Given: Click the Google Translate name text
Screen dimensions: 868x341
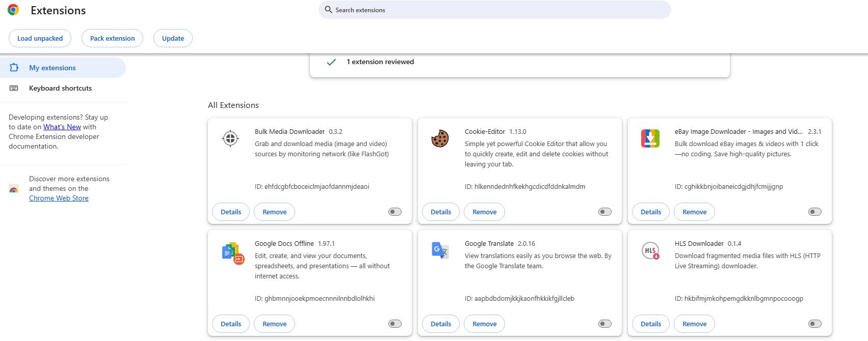Looking at the screenshot, I should [489, 243].
